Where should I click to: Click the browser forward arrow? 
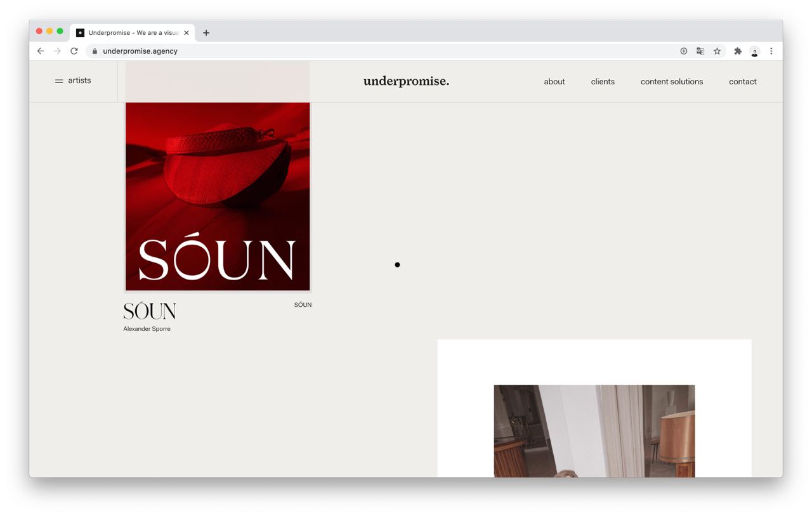click(57, 51)
